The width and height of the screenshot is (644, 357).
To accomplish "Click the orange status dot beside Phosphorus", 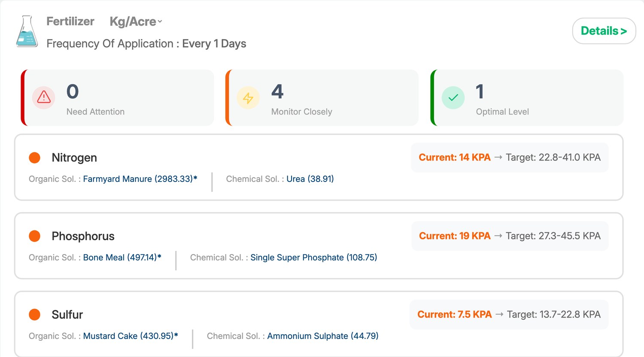I will pyautogui.click(x=34, y=236).
